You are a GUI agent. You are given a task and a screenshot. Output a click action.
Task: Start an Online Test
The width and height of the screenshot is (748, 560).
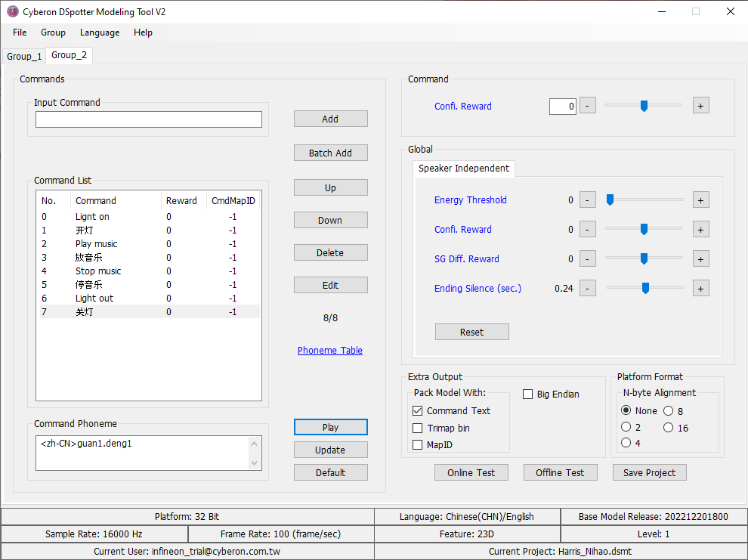(471, 472)
